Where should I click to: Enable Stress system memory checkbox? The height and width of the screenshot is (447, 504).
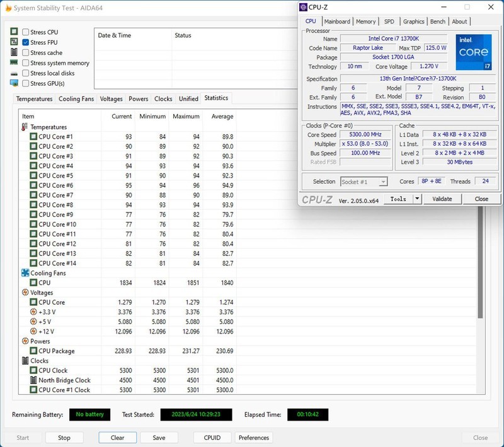pos(26,63)
